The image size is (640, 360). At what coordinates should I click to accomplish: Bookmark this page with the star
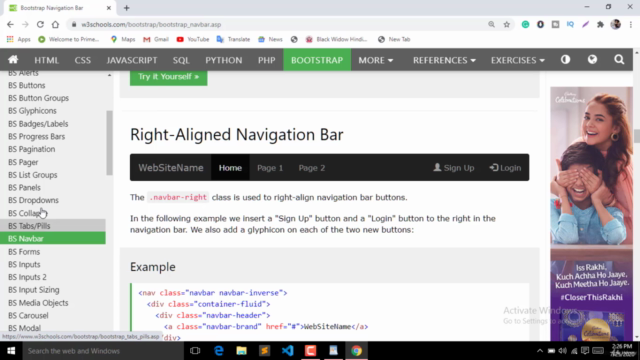click(507, 24)
